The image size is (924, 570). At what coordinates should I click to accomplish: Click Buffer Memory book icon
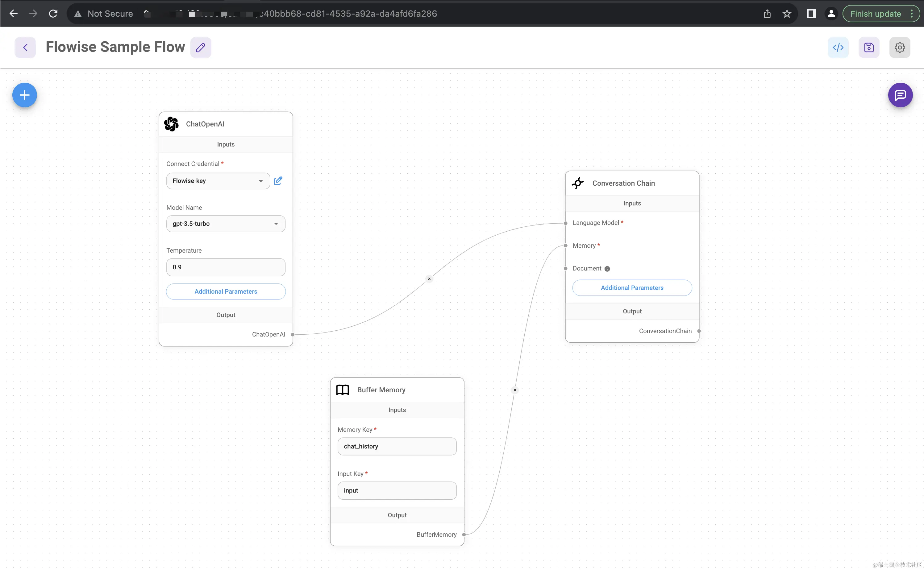(343, 390)
